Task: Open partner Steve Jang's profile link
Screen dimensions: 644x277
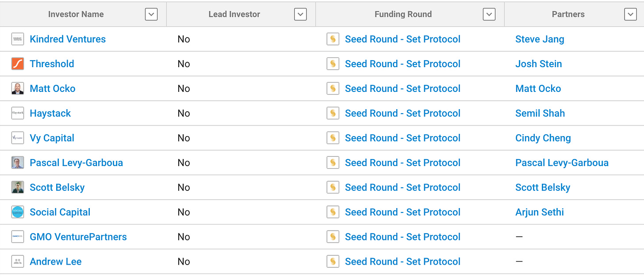Action: 540,39
